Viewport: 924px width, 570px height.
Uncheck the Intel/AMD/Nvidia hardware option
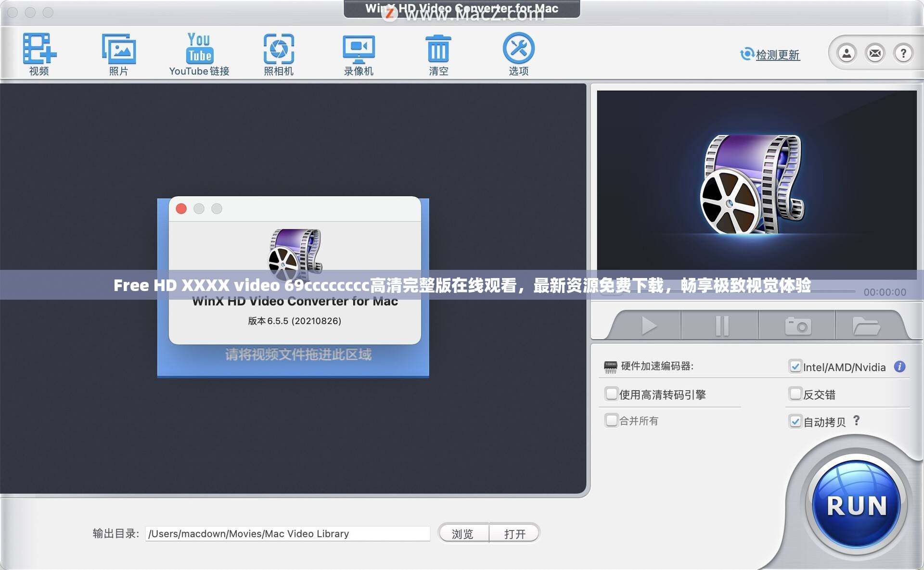click(795, 367)
